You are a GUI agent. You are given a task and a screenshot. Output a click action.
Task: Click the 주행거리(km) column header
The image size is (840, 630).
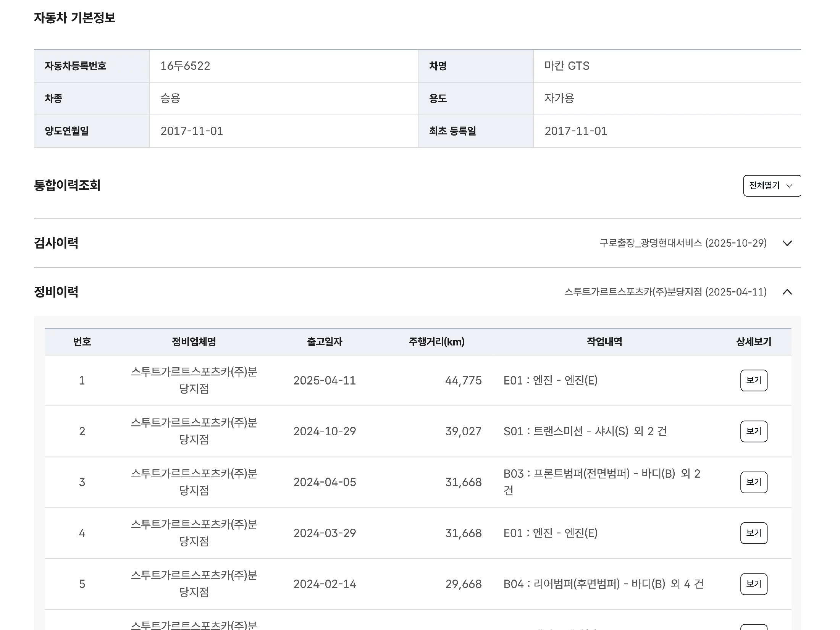(436, 342)
